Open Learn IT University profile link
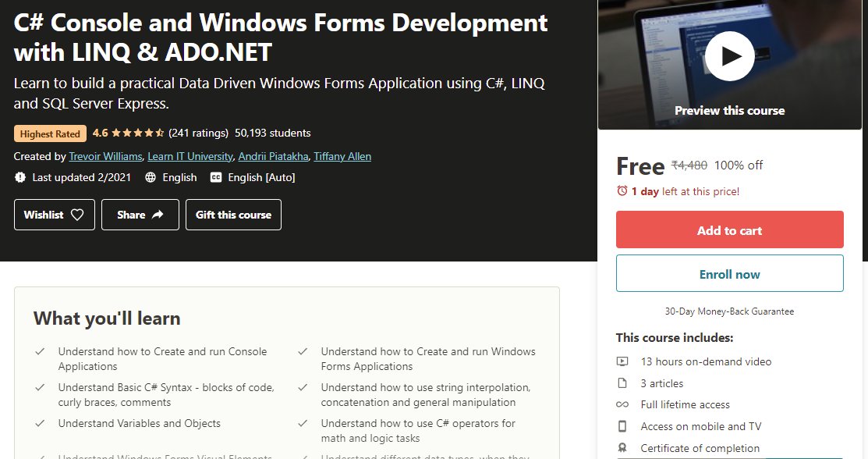Viewport: 868px width, 459px height. (190, 156)
